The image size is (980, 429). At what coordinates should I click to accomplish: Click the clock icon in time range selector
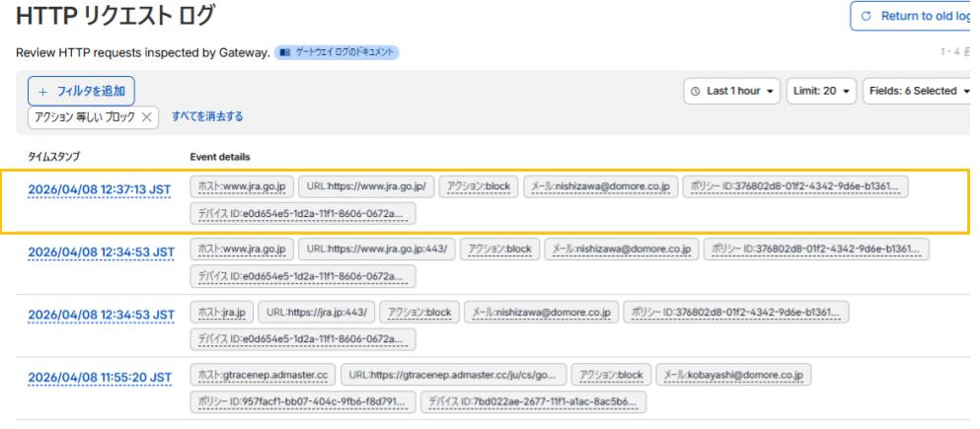699,91
